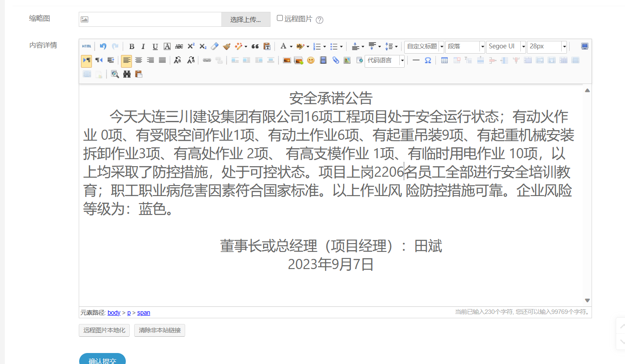Screen dimensions: 625x364
Task: Expand the space-before-paragraph options arrow
Action: pyautogui.click(x=363, y=46)
